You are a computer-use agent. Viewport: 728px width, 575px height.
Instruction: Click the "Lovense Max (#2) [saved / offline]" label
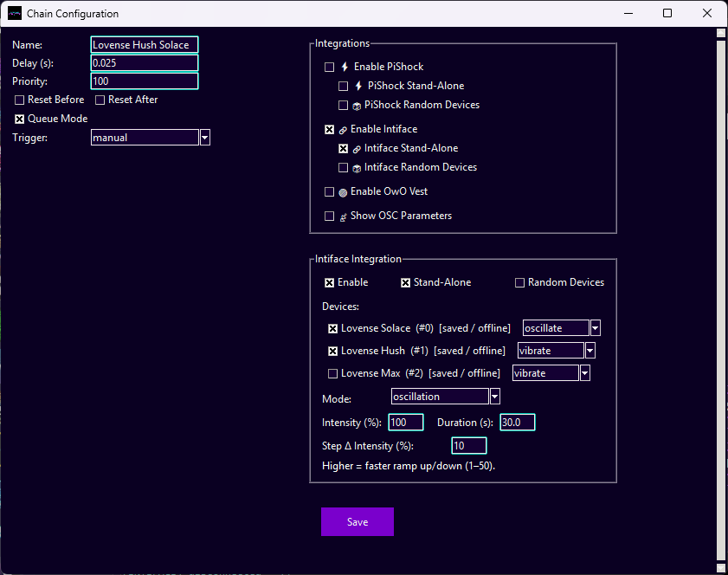click(421, 373)
